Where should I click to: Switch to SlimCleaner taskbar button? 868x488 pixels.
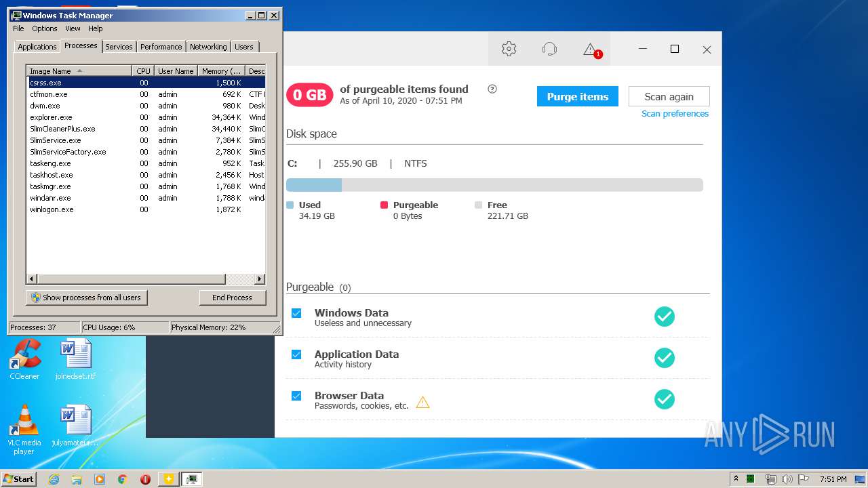click(x=168, y=479)
